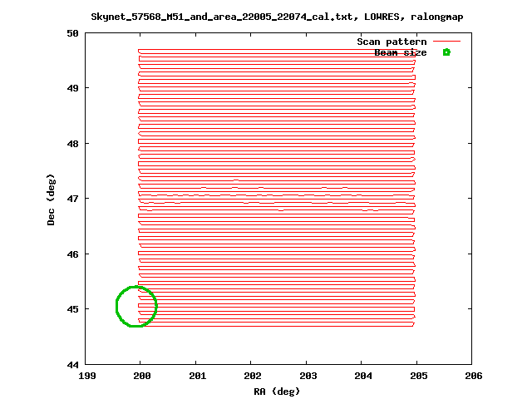Click the x-axis tick label 206
This screenshot has width=532, height=399.
(474, 376)
